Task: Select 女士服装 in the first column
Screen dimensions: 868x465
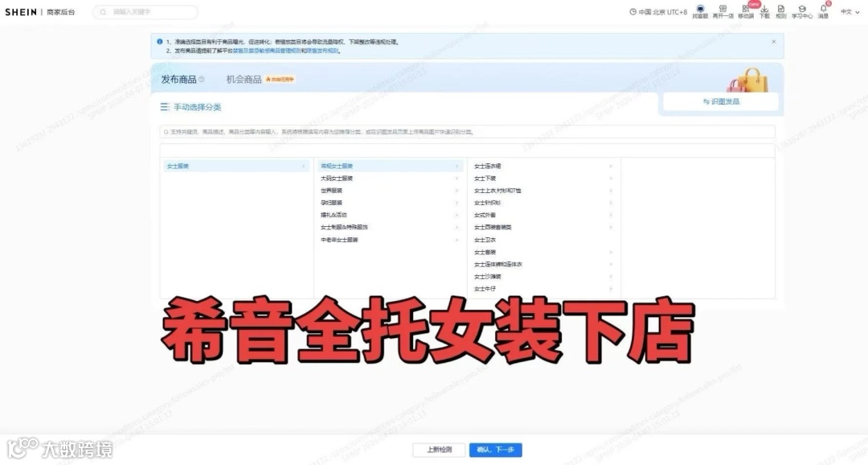Action: (235, 166)
